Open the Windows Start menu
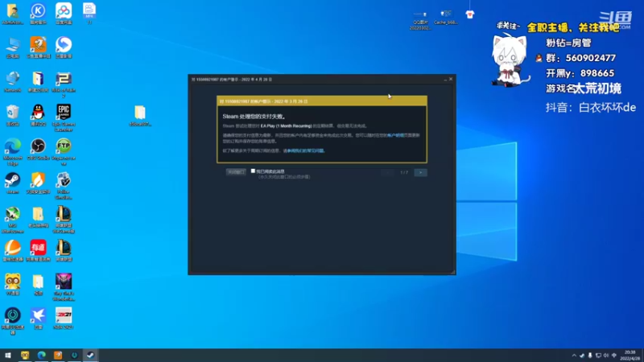 [x=8, y=355]
